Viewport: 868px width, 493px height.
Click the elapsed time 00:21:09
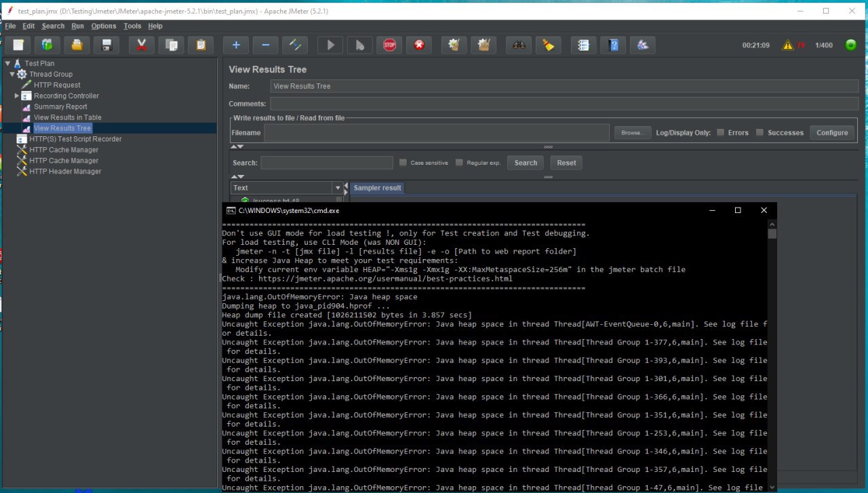coord(756,45)
